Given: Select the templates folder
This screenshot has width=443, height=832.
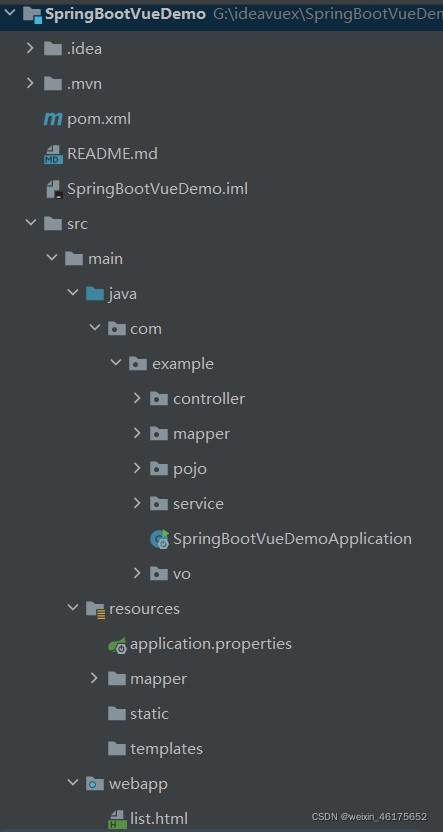Looking at the screenshot, I should pyautogui.click(x=155, y=749).
